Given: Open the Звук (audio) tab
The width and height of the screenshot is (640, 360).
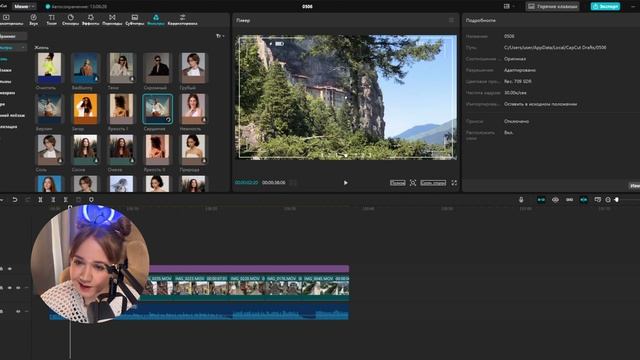Looking at the screenshot, I should [33, 20].
